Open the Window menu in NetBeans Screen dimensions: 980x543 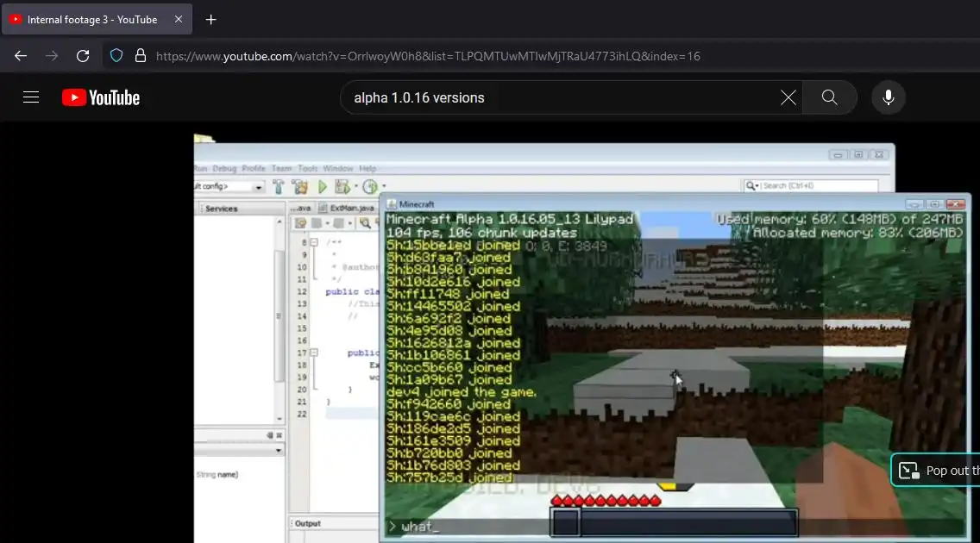coord(338,169)
